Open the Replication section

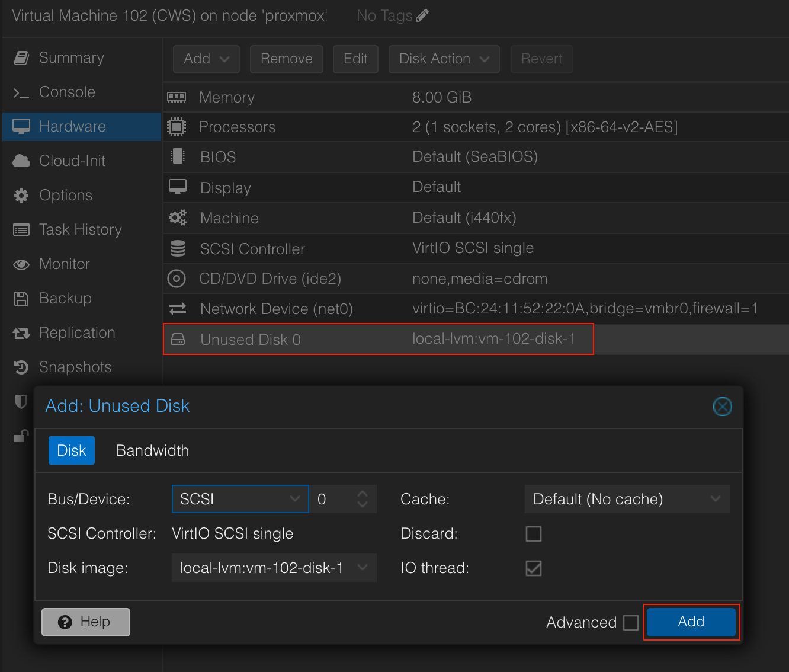click(82, 332)
